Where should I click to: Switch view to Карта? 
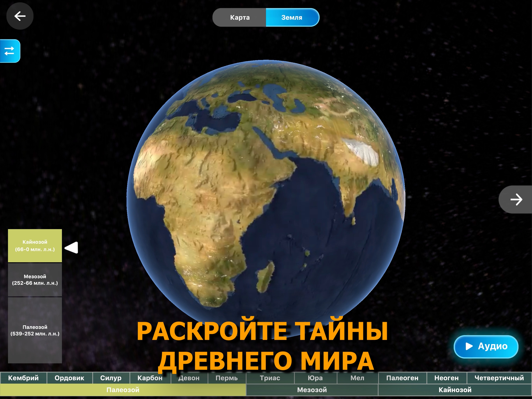239,17
